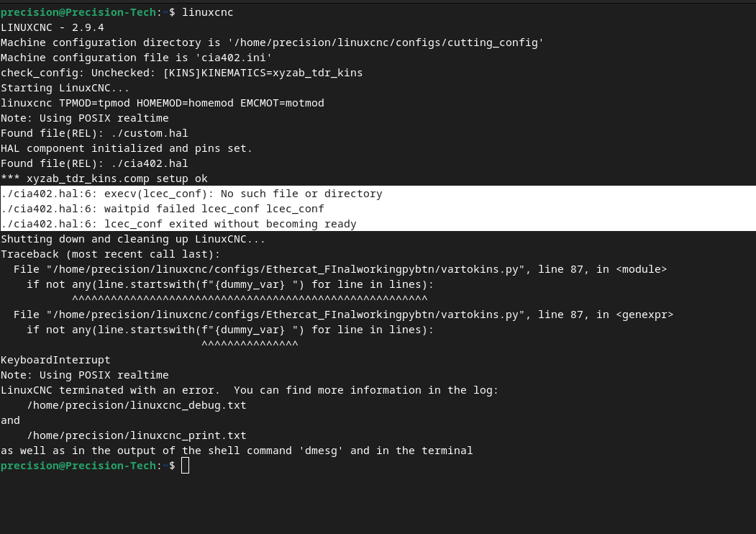Click the 'KeyboardInterrupt' text
The width and height of the screenshot is (756, 534).
55,360
